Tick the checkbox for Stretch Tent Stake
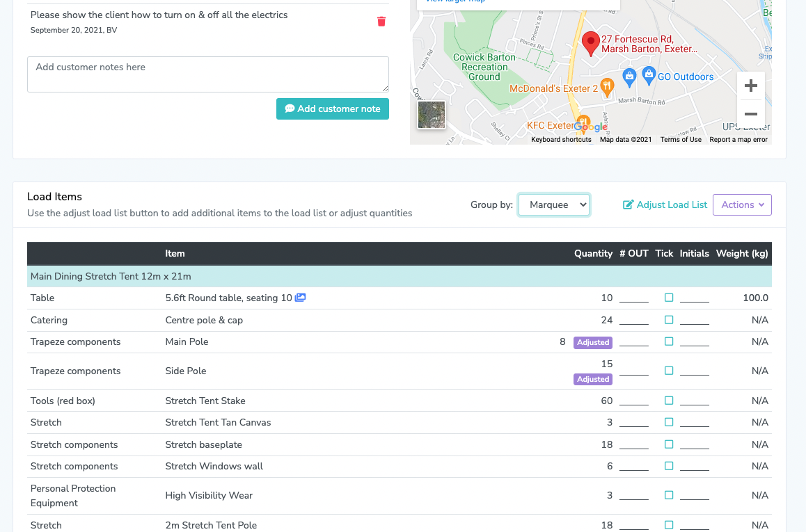 point(669,401)
